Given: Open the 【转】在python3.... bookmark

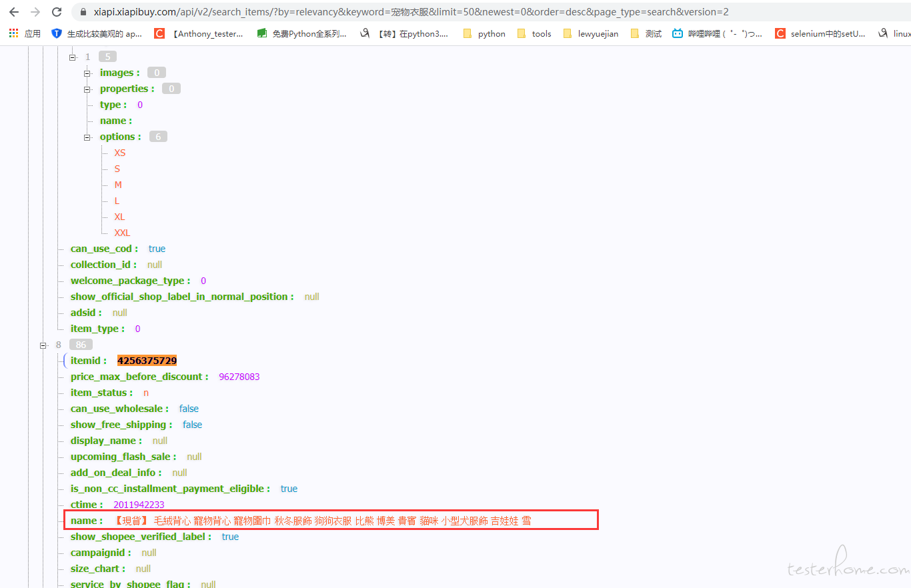Looking at the screenshot, I should coord(403,33).
